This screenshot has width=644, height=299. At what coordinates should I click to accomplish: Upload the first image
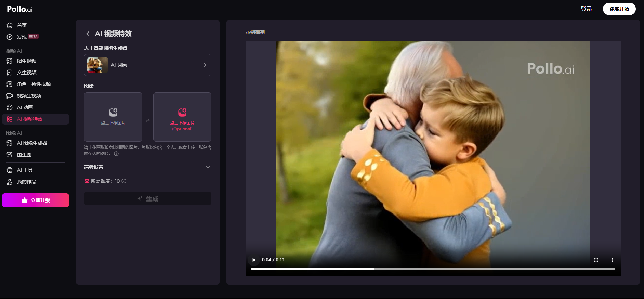coord(113,117)
